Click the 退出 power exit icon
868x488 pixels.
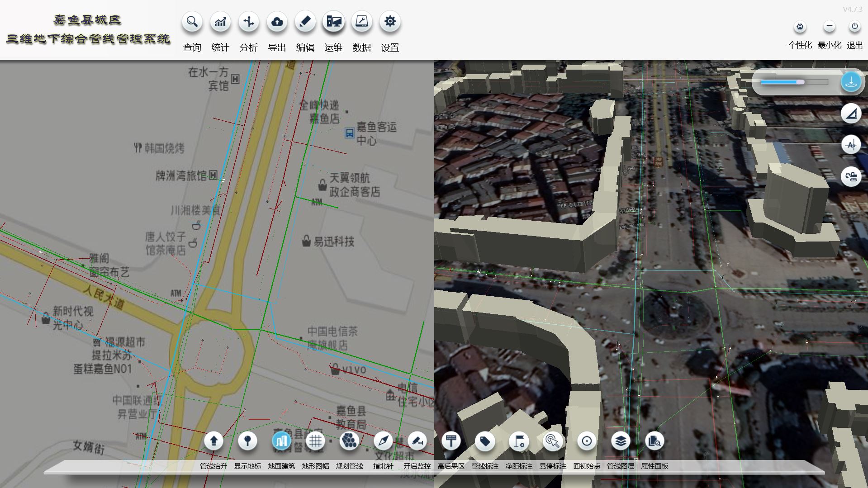(854, 27)
